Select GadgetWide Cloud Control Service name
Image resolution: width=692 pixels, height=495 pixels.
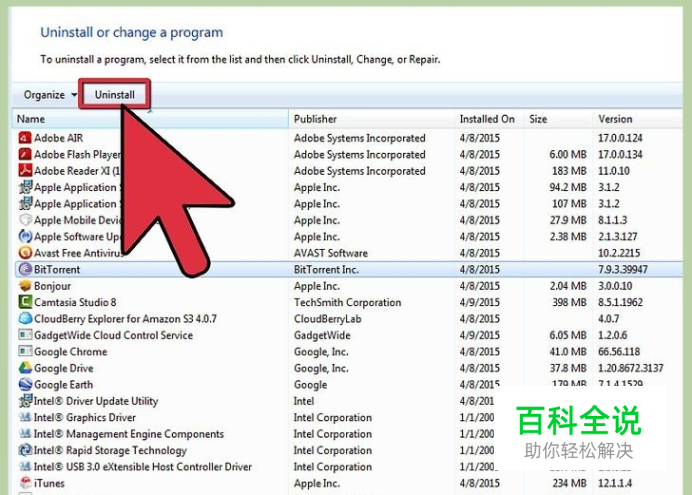click(x=113, y=335)
